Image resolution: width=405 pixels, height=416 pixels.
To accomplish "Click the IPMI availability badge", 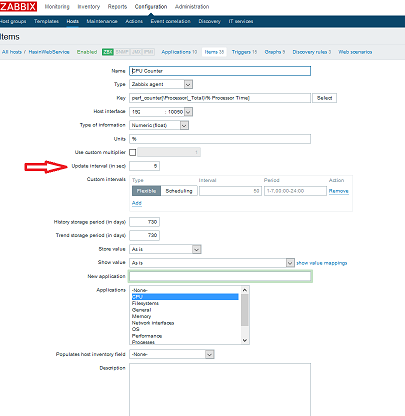I will [149, 52].
